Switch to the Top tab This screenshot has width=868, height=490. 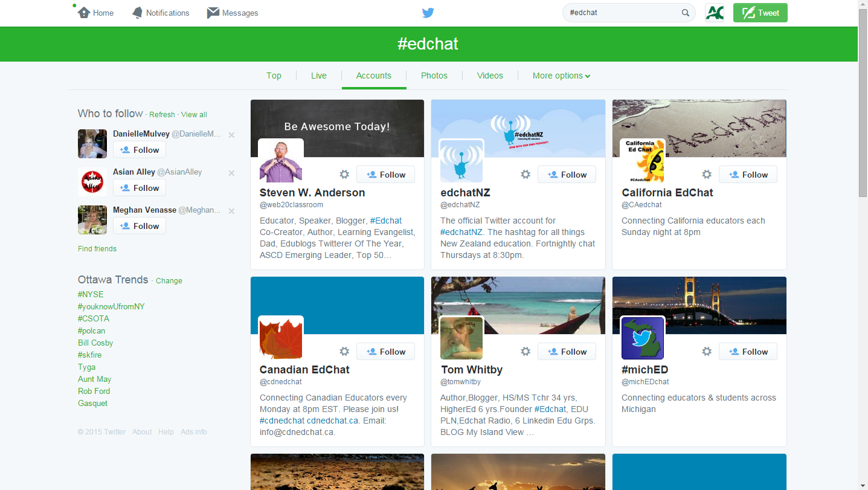pos(274,76)
